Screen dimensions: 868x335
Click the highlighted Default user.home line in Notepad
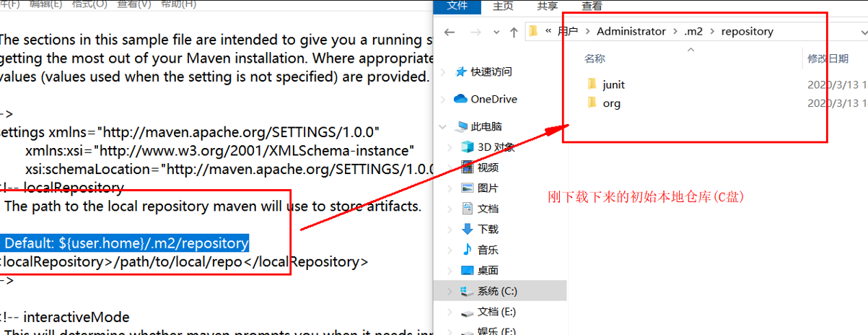tap(125, 243)
